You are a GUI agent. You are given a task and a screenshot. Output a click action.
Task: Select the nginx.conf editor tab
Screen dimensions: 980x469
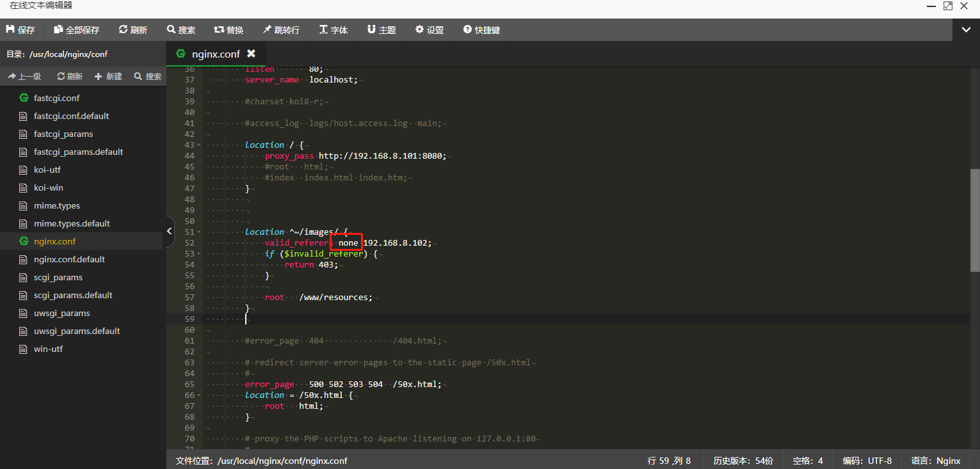tap(216, 54)
